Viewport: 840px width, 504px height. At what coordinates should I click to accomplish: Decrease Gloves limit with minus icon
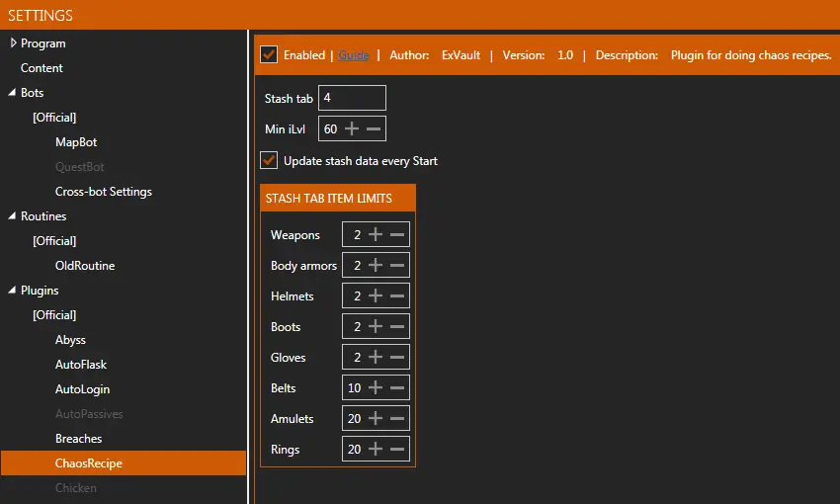[397, 358]
